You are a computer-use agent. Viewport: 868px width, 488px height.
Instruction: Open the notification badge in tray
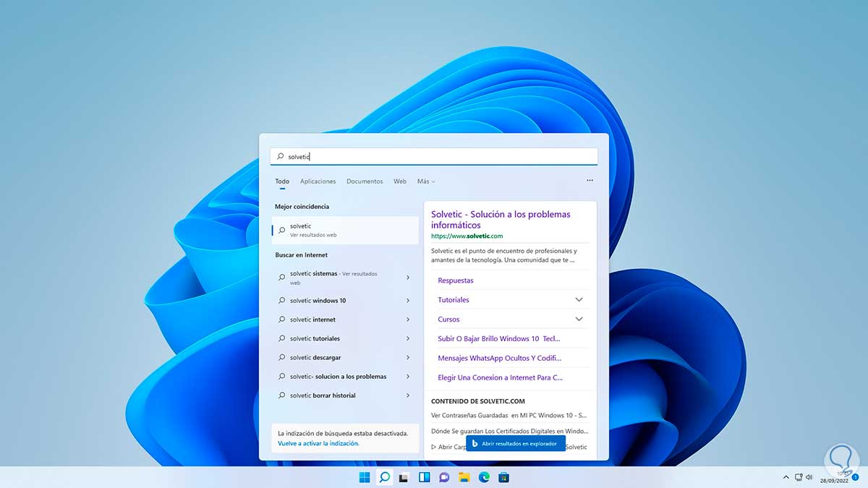pos(855,478)
